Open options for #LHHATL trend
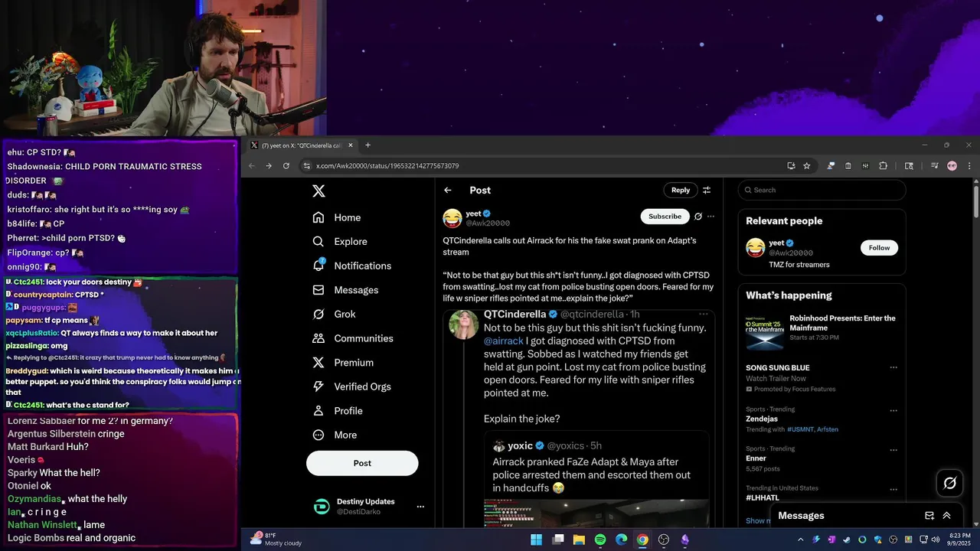The width and height of the screenshot is (980, 551). pos(893,488)
